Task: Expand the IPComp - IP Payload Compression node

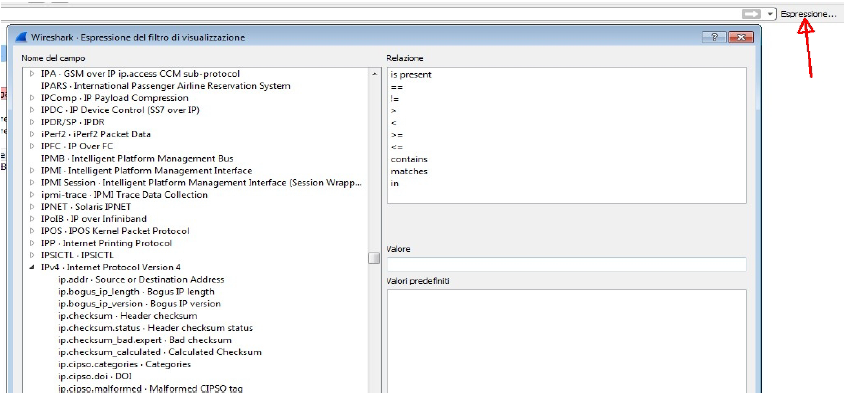Action: pos(33,98)
